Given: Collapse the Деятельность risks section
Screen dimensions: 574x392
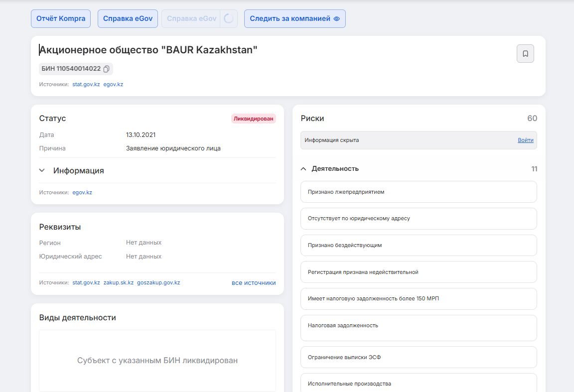Looking at the screenshot, I should click(303, 169).
